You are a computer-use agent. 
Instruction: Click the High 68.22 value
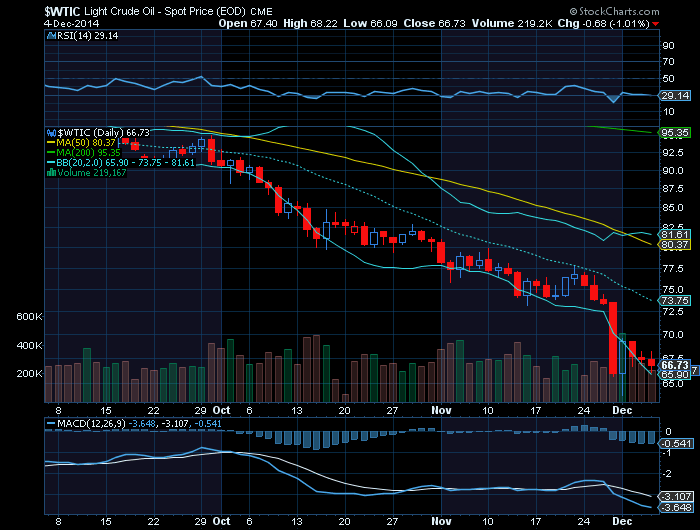(x=310, y=24)
